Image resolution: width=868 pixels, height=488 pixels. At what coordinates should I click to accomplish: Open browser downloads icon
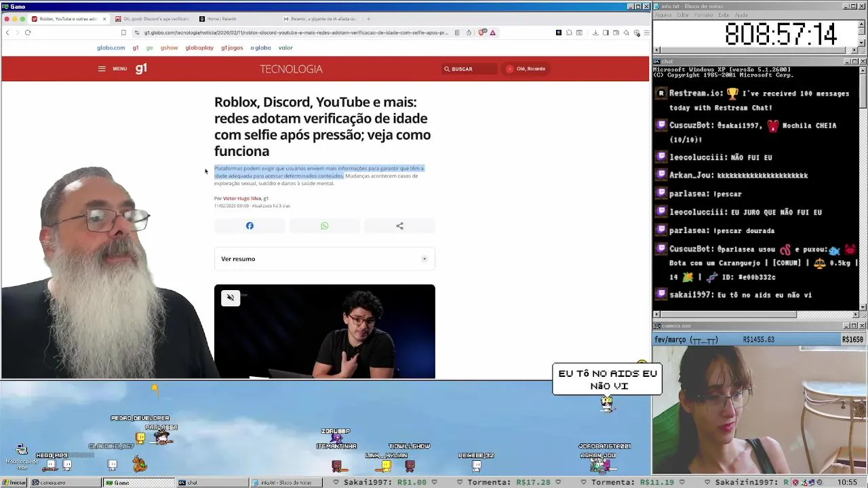pyautogui.click(x=595, y=33)
